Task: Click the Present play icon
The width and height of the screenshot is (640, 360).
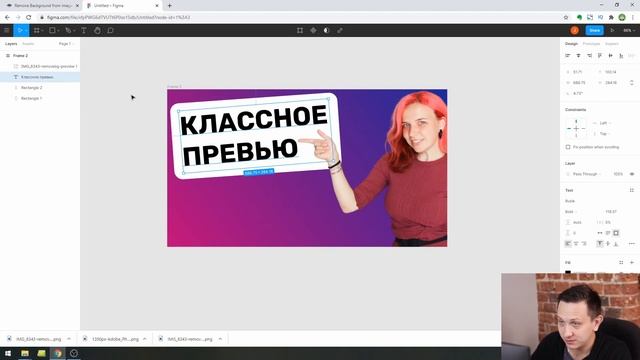Action: point(612,31)
